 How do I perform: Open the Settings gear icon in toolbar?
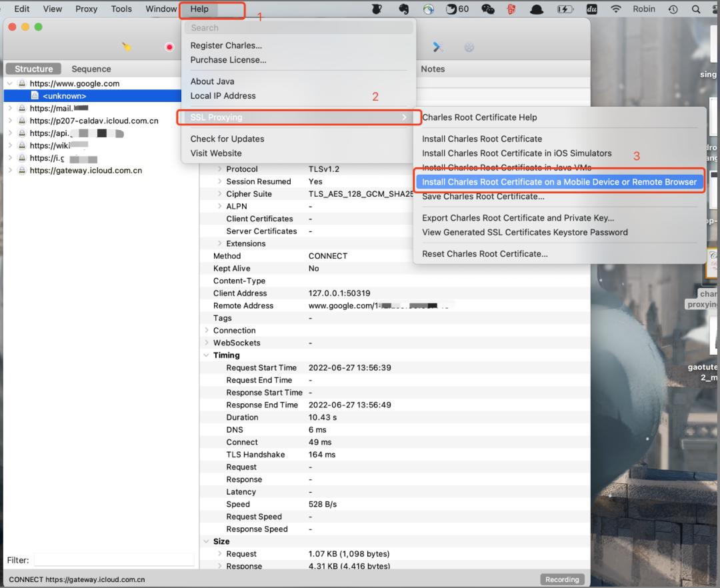pyautogui.click(x=469, y=47)
